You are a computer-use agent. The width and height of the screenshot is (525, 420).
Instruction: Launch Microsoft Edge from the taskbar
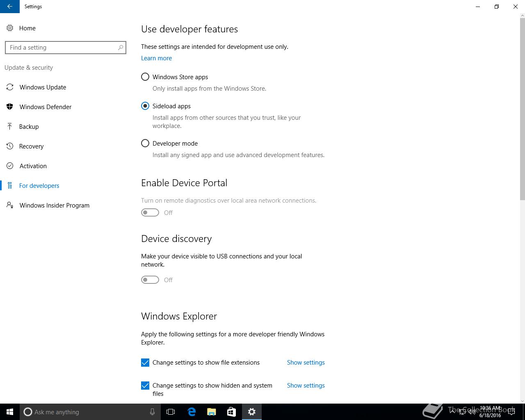192,412
